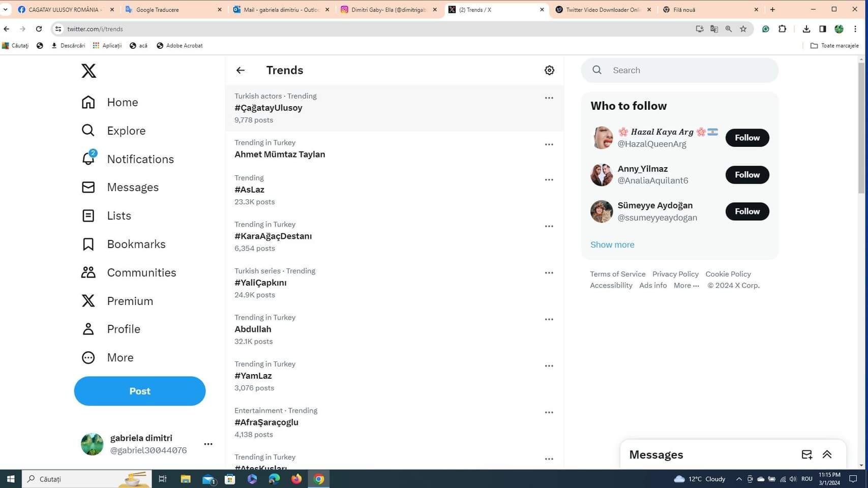This screenshot has height=488, width=868.
Task: Click the X logo in sidebar
Action: pyautogui.click(x=88, y=71)
